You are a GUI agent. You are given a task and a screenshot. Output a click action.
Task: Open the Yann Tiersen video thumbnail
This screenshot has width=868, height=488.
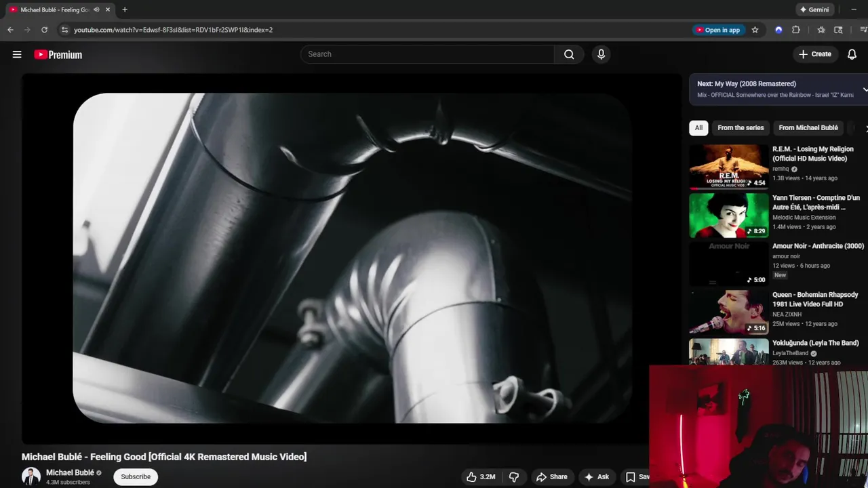point(729,216)
